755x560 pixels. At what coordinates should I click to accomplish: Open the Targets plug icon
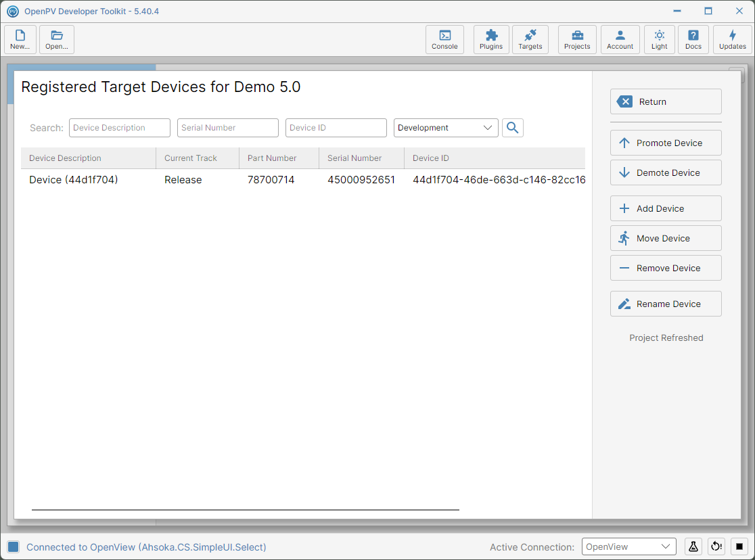coord(530,39)
